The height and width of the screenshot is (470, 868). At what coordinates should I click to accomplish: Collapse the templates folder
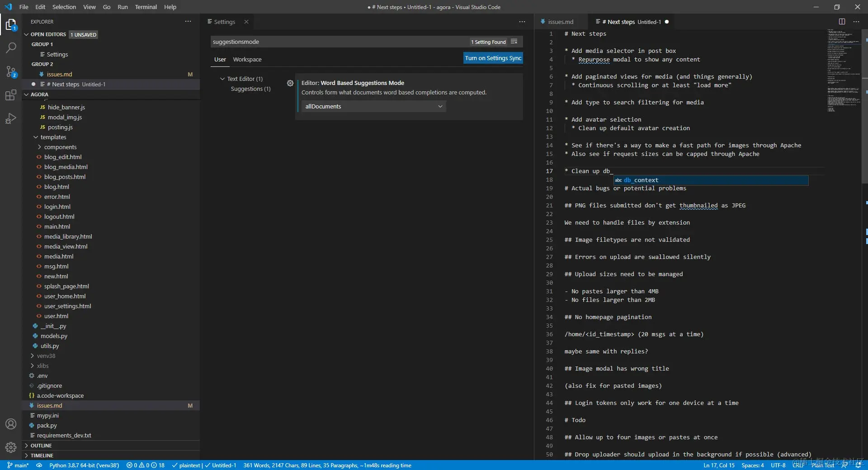pyautogui.click(x=36, y=137)
